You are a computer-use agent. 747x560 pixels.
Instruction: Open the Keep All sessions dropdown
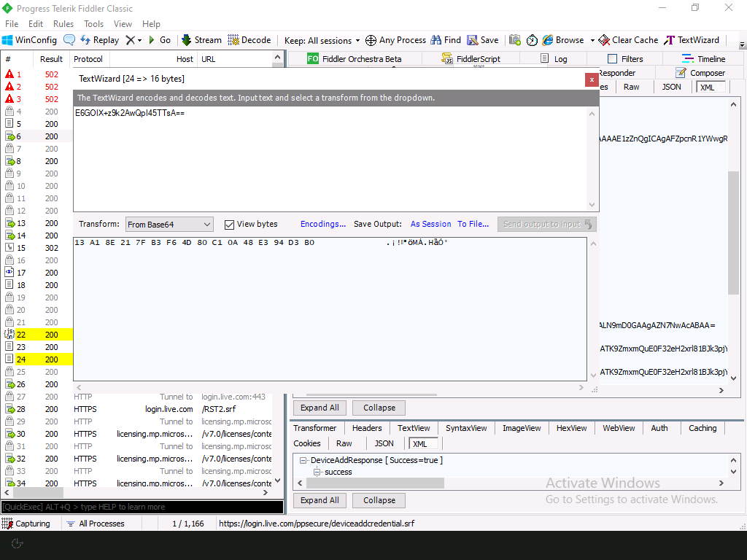[322, 41]
